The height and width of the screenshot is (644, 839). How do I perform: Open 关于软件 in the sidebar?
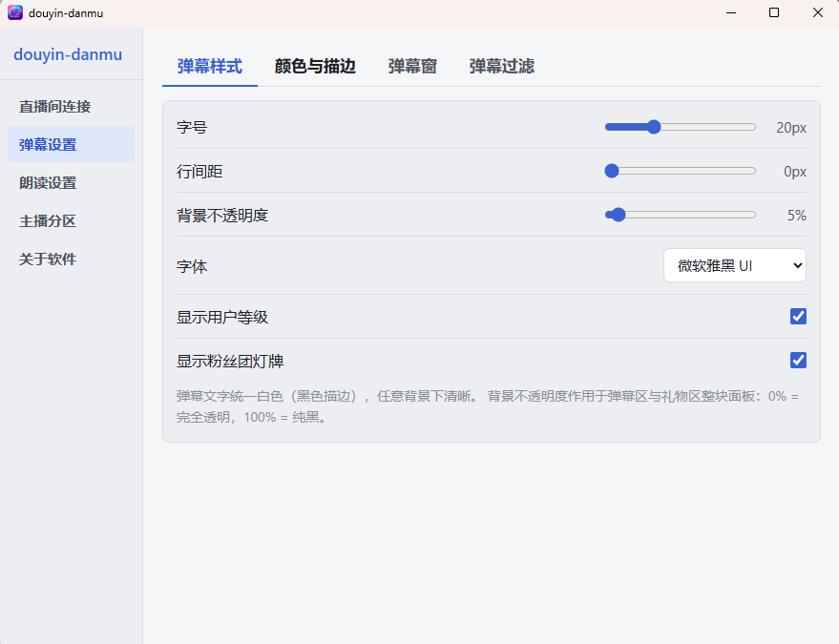tap(72, 259)
